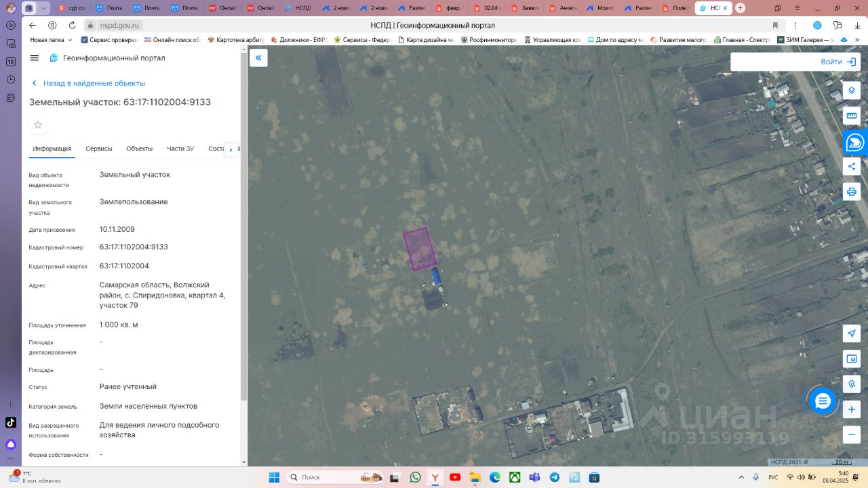Open the Картотека арбитр bookmark
Screen dimensions: 868x488
[236, 40]
